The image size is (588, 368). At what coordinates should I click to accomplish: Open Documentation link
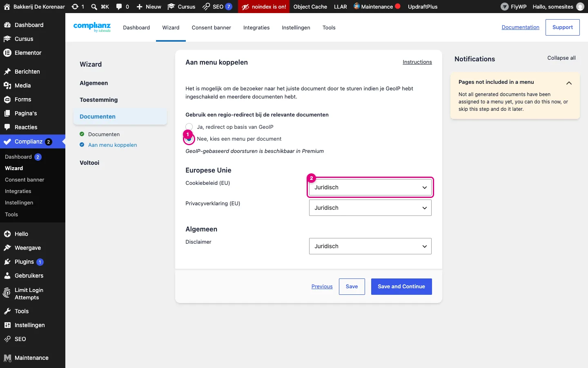click(x=520, y=27)
